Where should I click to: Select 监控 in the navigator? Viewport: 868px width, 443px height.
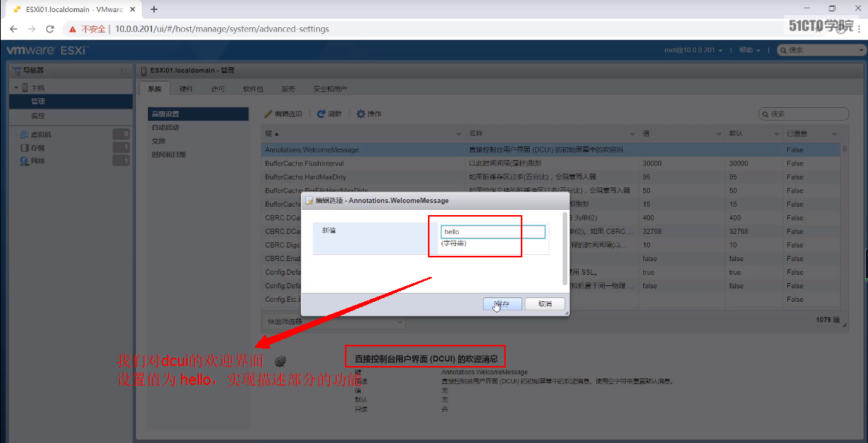pyautogui.click(x=71, y=115)
